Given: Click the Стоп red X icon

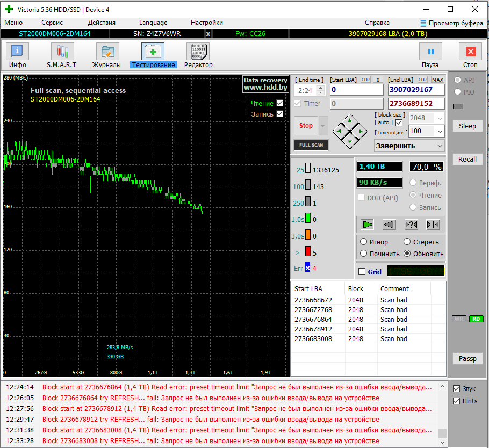Looking at the screenshot, I should click(470, 52).
